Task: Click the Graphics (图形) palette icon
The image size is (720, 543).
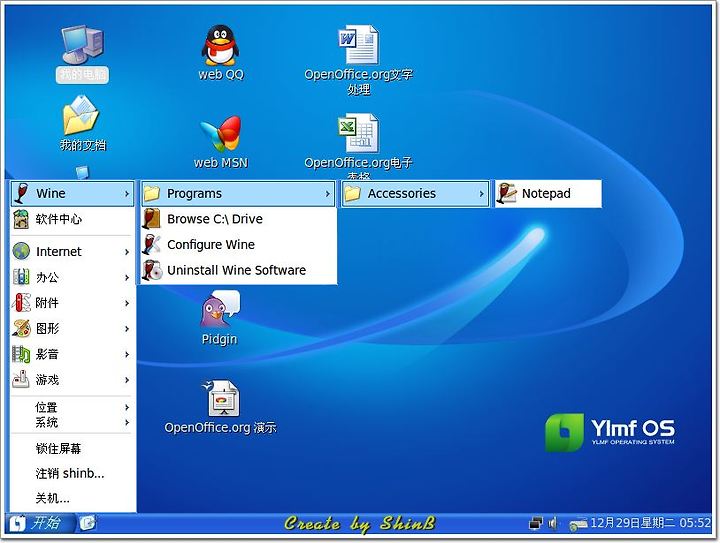Action: (21, 328)
